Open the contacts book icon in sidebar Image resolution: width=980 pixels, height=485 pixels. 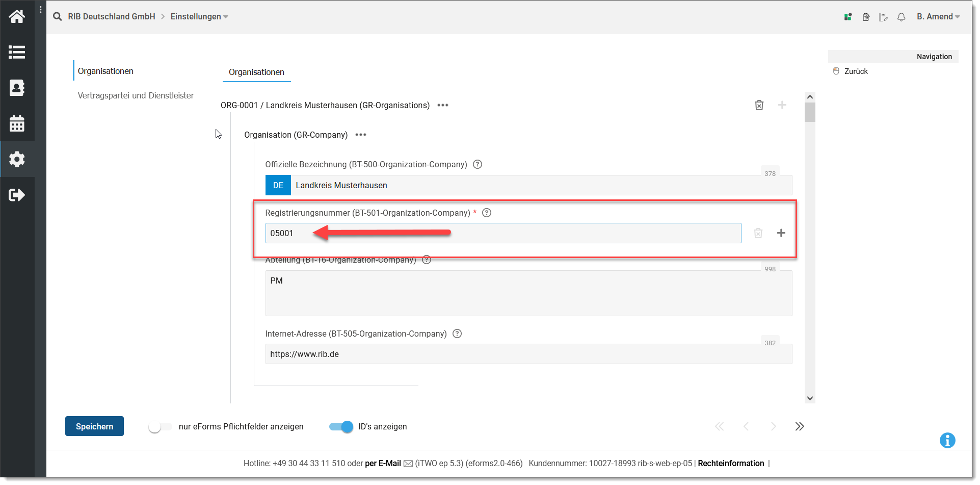click(x=17, y=88)
